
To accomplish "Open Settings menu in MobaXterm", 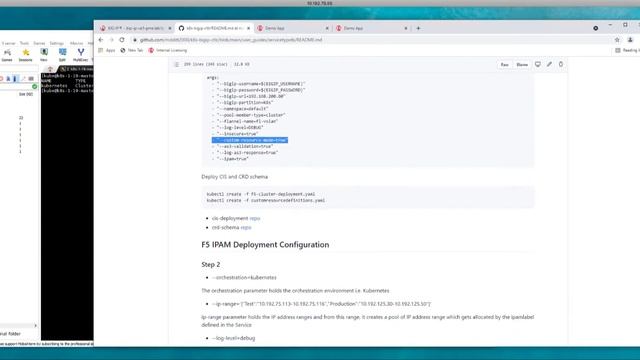I will click(x=57, y=43).
